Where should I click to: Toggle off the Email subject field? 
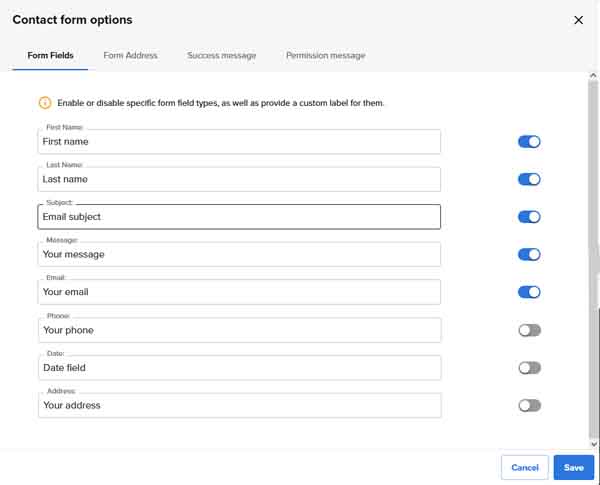(x=529, y=217)
